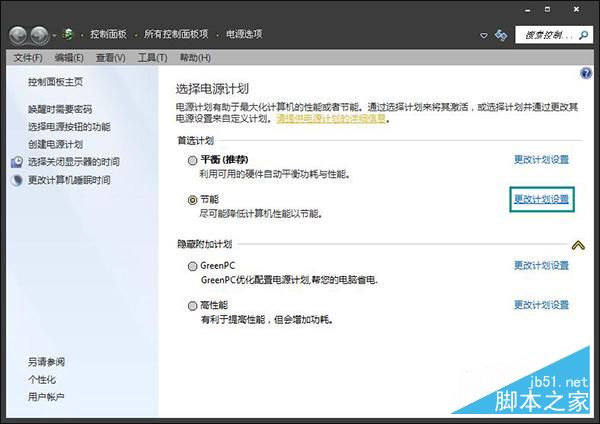This screenshot has width=600, height=424.
Task: Open the recent pages dropdown arrow
Action: click(x=54, y=36)
